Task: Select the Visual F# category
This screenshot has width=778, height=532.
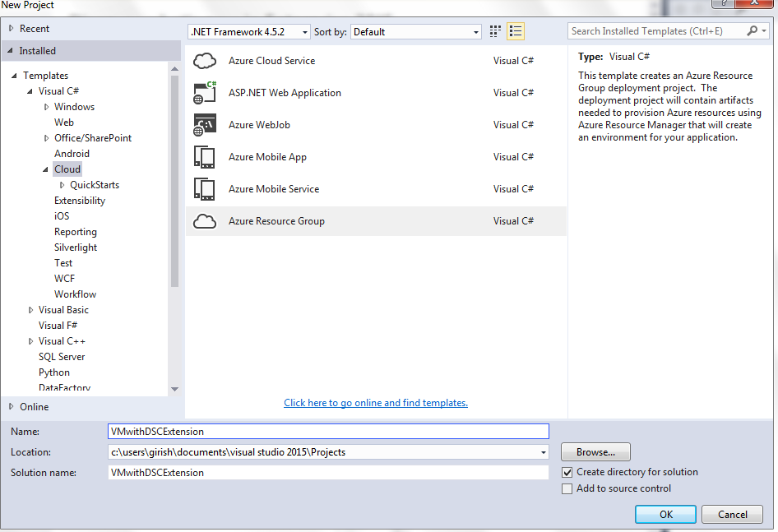Action: [x=58, y=326]
